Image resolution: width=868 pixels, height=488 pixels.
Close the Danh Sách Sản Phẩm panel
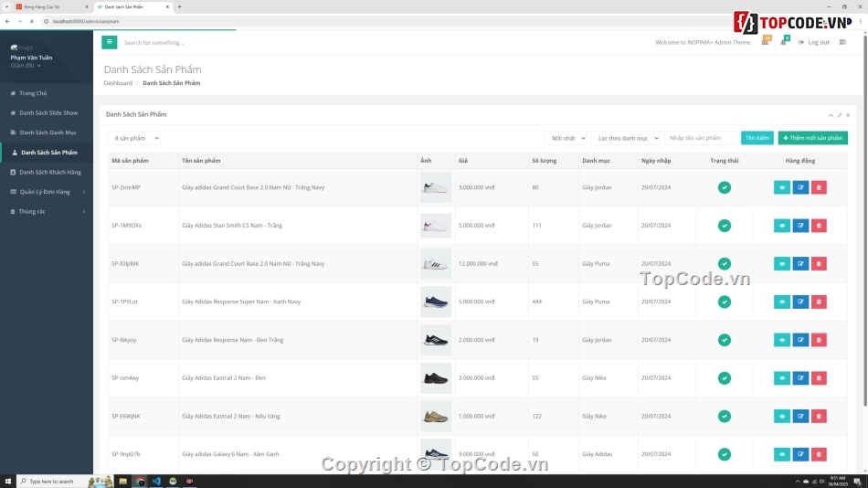click(x=848, y=115)
